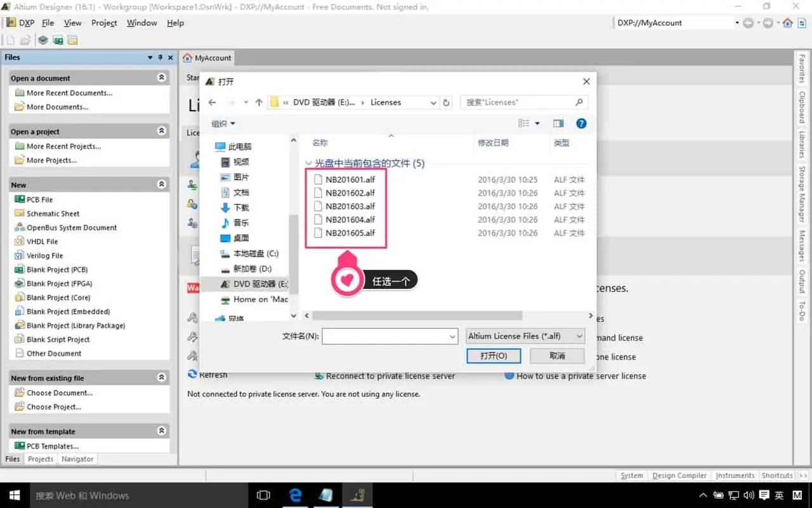Open the Window menu
The height and width of the screenshot is (508, 812).
pos(141,22)
